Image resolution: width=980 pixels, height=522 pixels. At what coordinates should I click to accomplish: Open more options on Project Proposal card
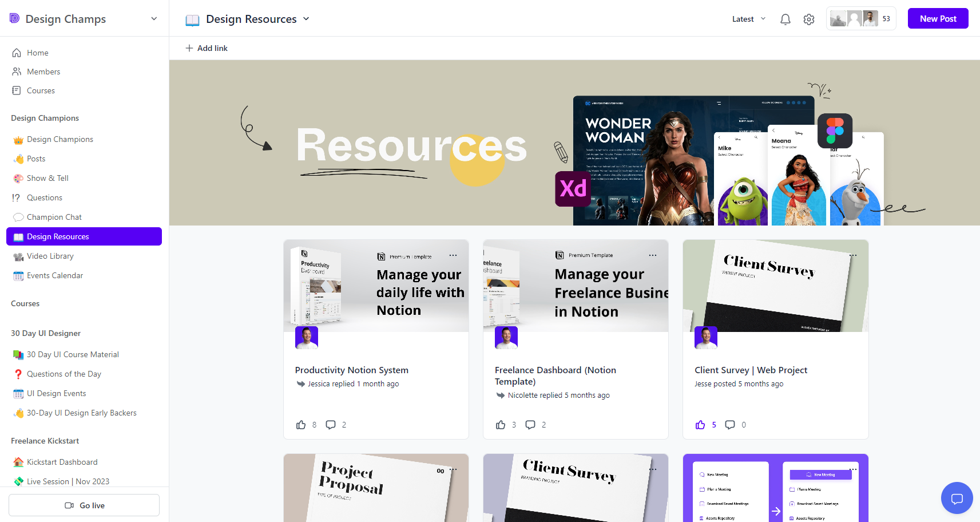click(x=453, y=469)
